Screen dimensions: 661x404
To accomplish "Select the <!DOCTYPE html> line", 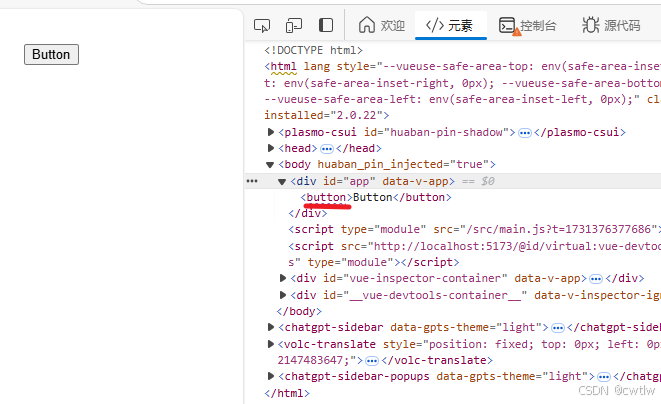I will [313, 50].
